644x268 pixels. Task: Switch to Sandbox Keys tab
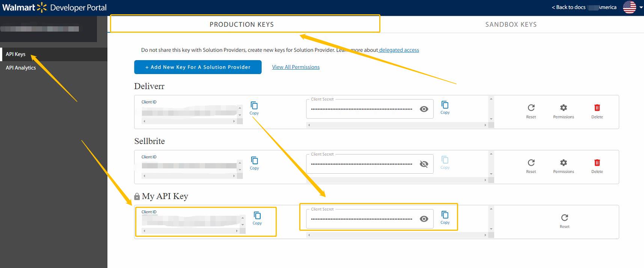[x=511, y=24]
